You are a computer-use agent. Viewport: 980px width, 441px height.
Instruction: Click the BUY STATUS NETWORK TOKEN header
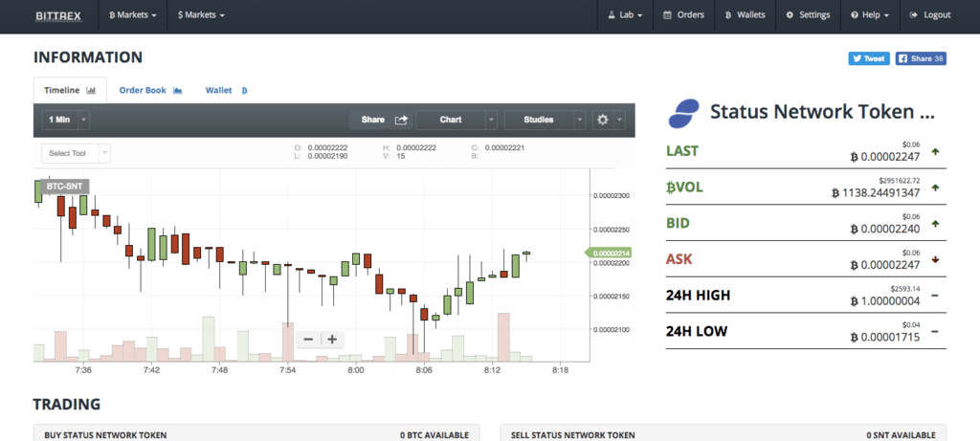[105, 435]
